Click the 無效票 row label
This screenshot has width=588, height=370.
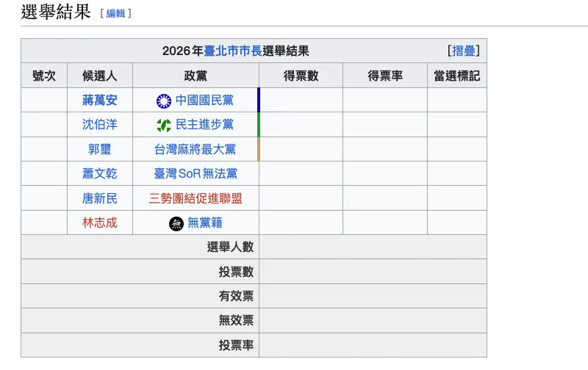(x=236, y=320)
